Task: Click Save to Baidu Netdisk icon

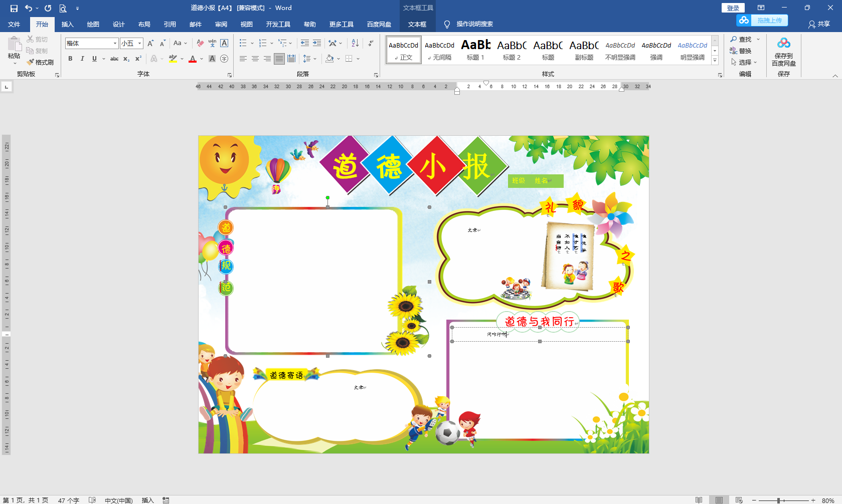Action: click(784, 52)
